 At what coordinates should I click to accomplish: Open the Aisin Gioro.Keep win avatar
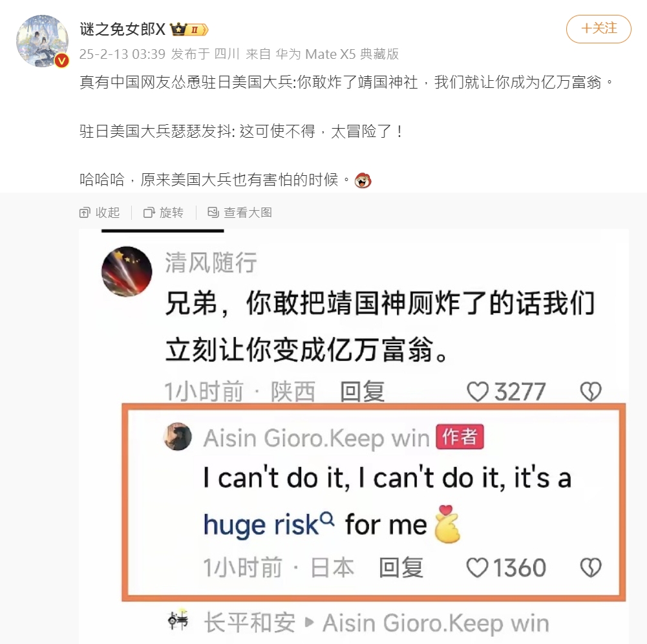coord(178,436)
